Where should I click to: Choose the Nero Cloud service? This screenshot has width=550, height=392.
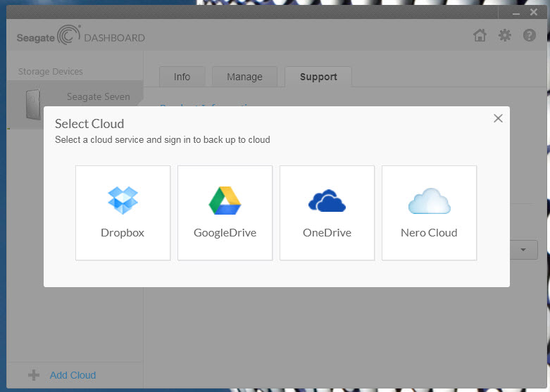pos(429,213)
